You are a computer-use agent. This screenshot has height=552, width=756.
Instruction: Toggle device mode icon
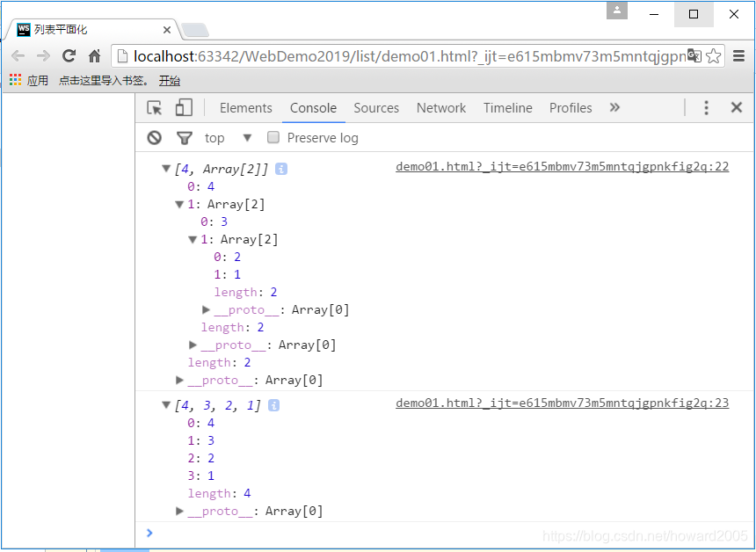click(184, 107)
